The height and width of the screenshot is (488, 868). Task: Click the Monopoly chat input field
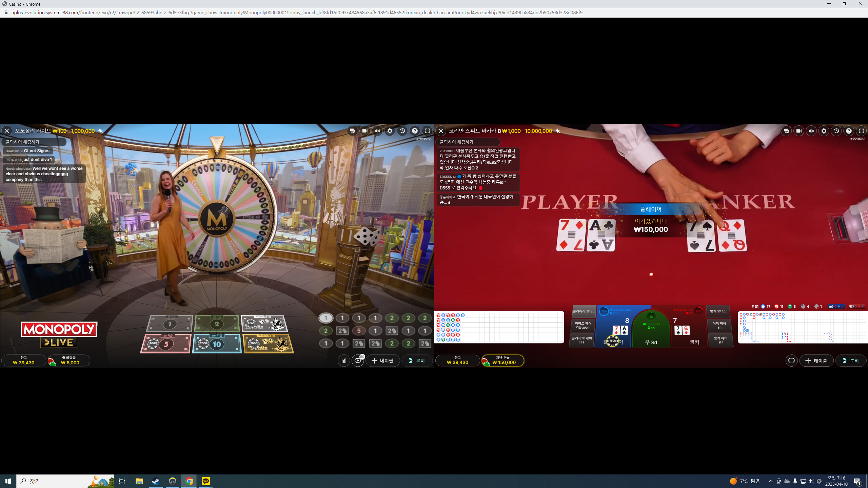point(34,142)
